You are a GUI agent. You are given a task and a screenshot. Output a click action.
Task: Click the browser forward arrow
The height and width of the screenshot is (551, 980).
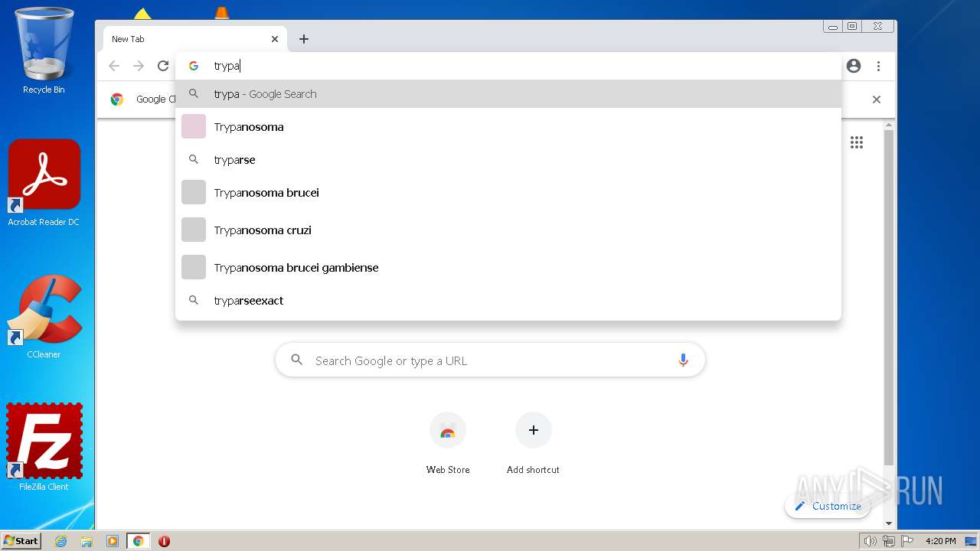click(x=139, y=66)
